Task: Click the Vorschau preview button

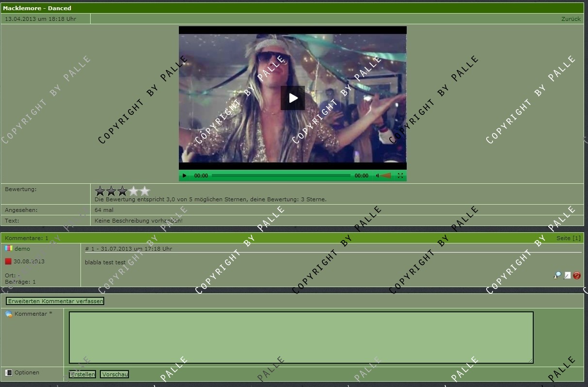Action: point(114,374)
